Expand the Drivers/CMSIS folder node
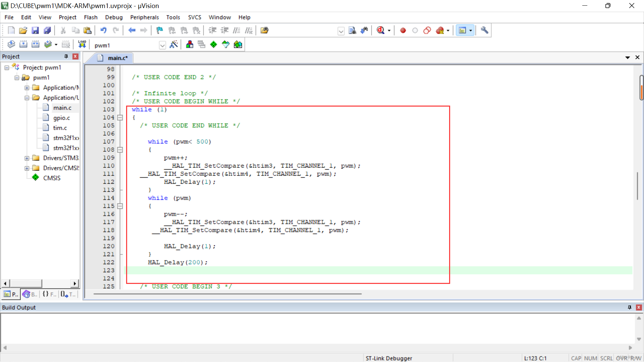This screenshot has height=362, width=644. coord(27,168)
